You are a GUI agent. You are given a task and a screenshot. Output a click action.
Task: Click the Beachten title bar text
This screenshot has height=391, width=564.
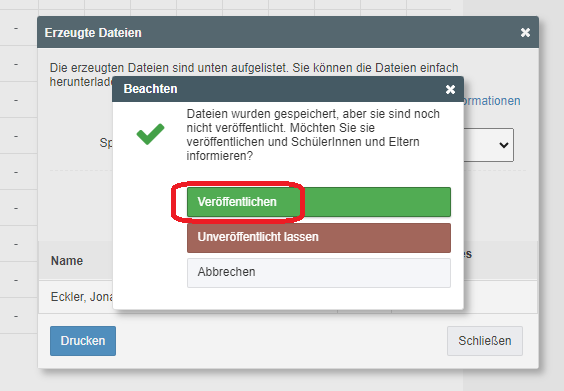coord(150,89)
